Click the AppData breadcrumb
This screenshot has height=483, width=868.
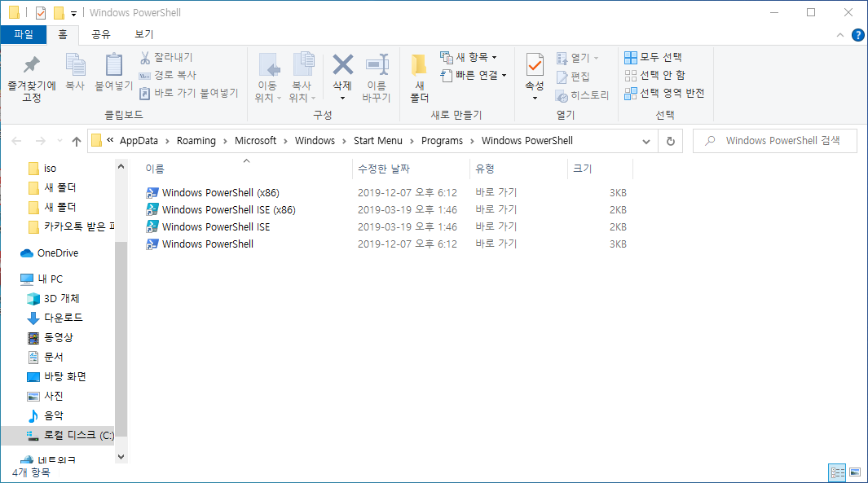pos(139,141)
